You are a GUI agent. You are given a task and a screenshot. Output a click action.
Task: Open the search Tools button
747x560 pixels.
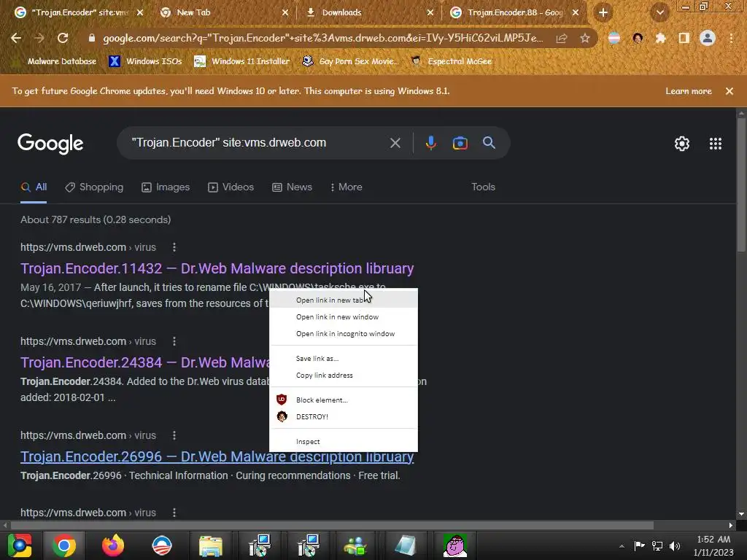(x=483, y=187)
